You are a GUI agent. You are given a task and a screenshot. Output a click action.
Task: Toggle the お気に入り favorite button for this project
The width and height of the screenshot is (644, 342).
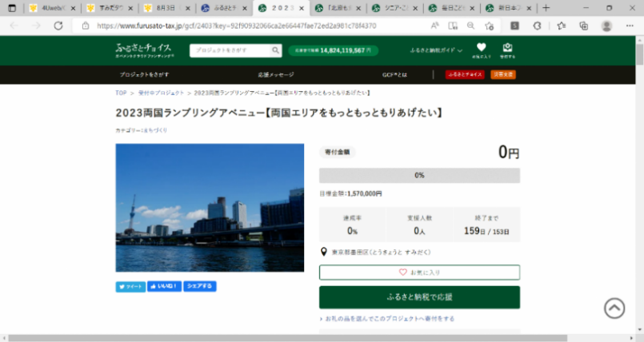419,272
